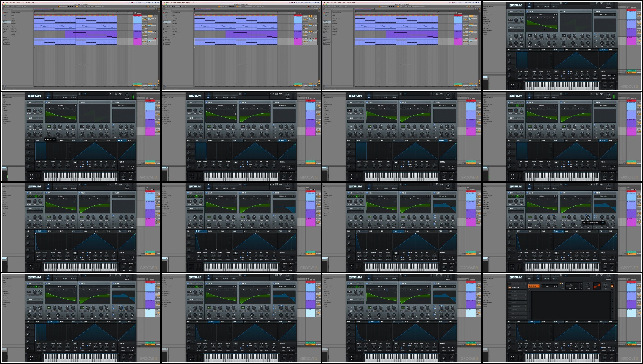Viewport: 643px width, 364px height.
Task: Open MENU dropdown in the Distortion FX frame
Action: 602,275
